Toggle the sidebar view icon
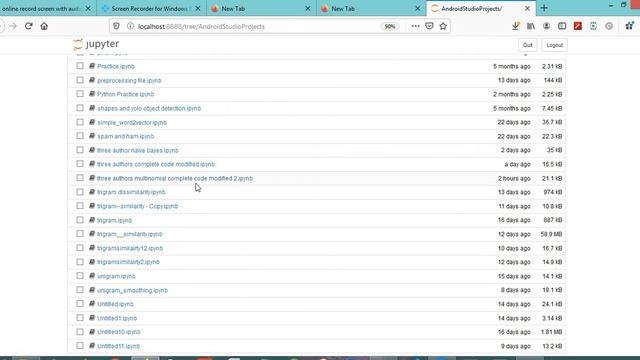Viewport: 640px width, 360px height. (x=562, y=26)
